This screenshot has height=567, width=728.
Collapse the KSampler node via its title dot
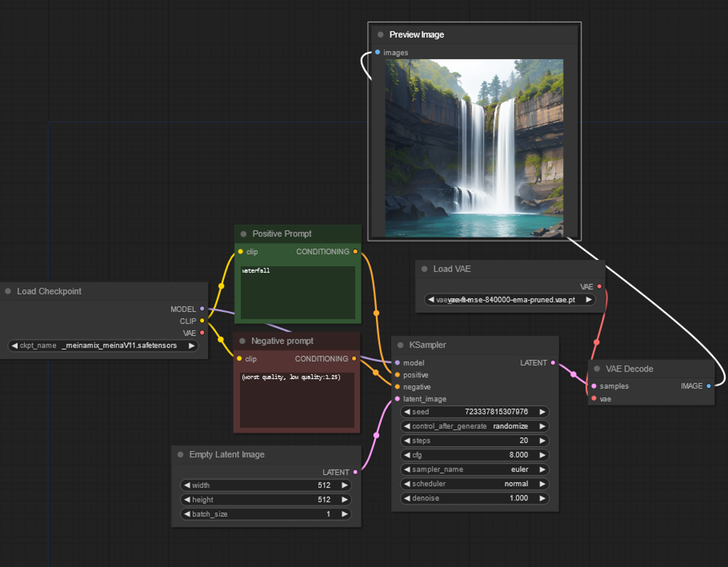coord(400,344)
